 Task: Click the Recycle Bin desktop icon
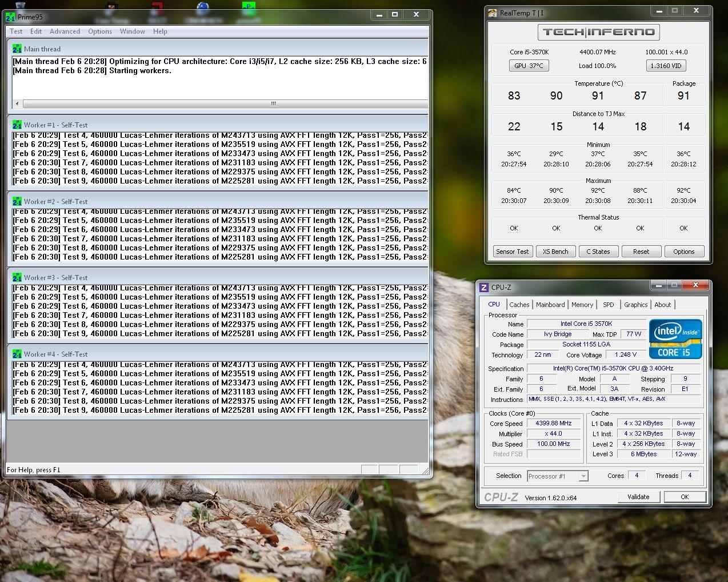coord(21,5)
